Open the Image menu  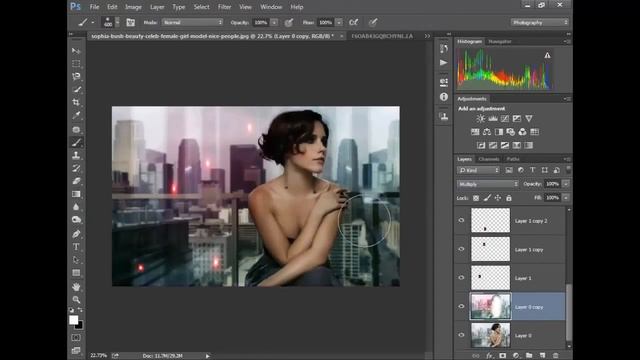coord(133,7)
